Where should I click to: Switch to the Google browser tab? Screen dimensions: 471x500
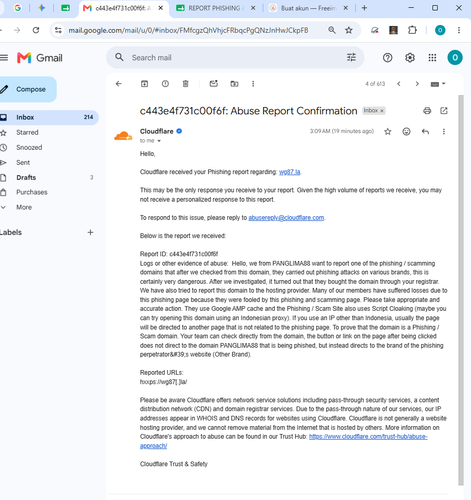(x=18, y=8)
